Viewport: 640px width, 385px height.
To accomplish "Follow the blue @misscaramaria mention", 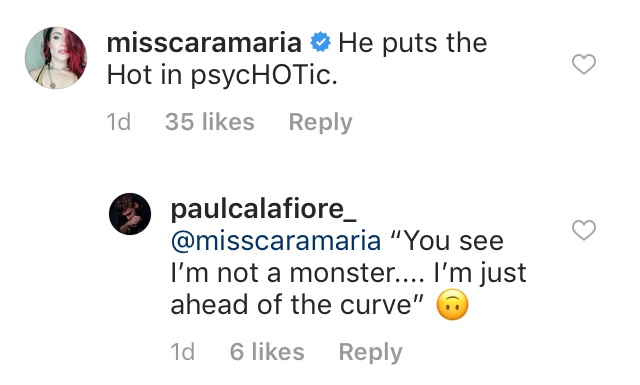I will tap(276, 241).
